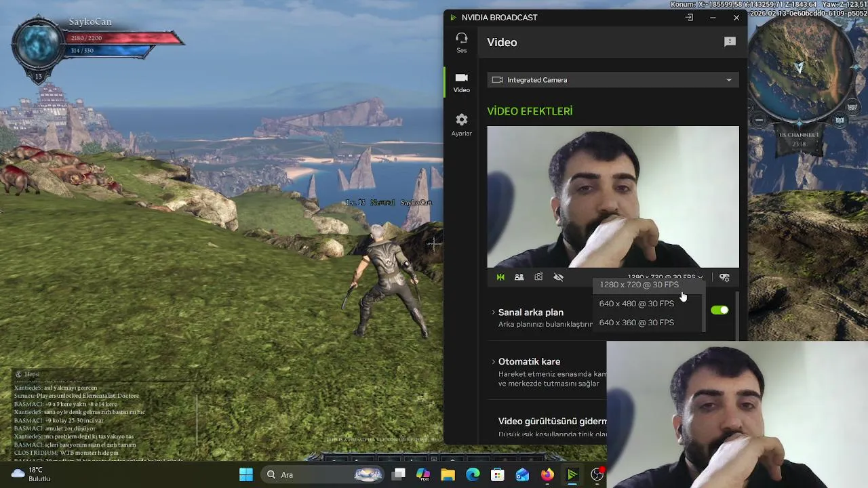This screenshot has height=488, width=868.
Task: Switch to Firefox on the taskbar
Action: click(547, 474)
